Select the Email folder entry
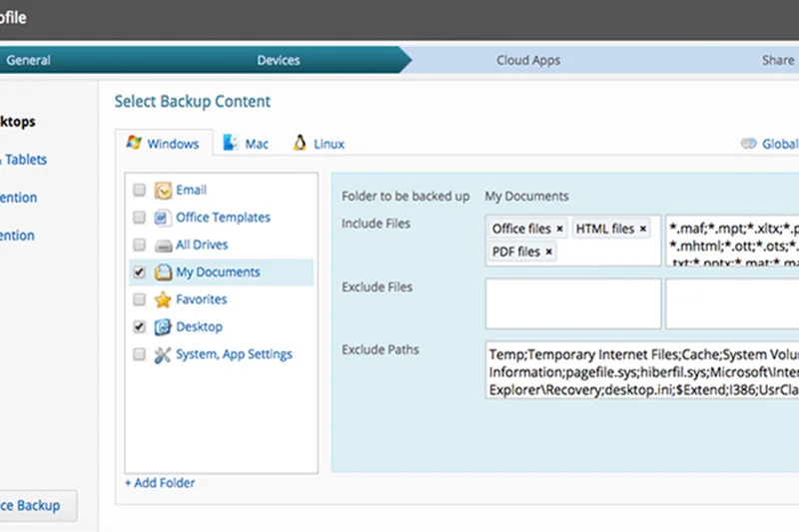The image size is (799, 532). (191, 191)
